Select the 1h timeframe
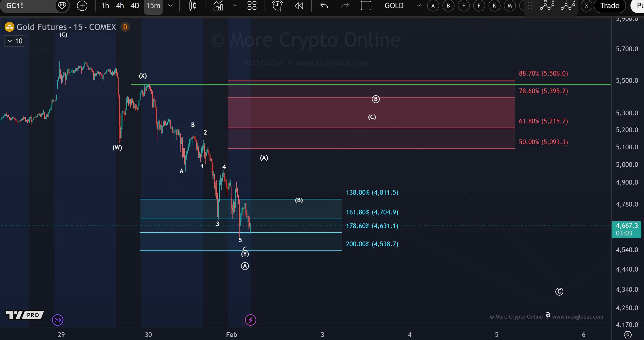 pyautogui.click(x=105, y=6)
